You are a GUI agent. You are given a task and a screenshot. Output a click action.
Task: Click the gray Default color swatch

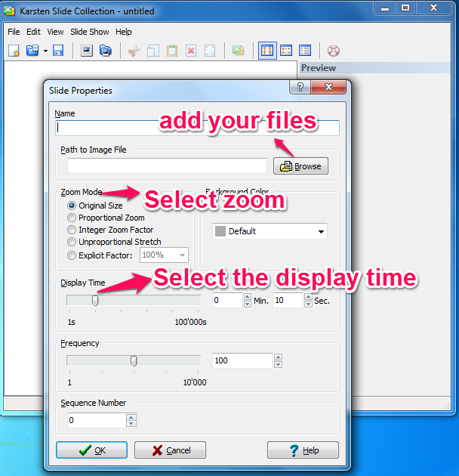coord(220,231)
